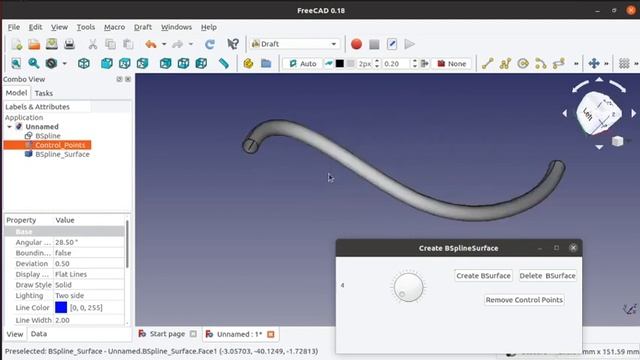Click the blue Line Color swatch
The image size is (640, 360).
(61, 307)
